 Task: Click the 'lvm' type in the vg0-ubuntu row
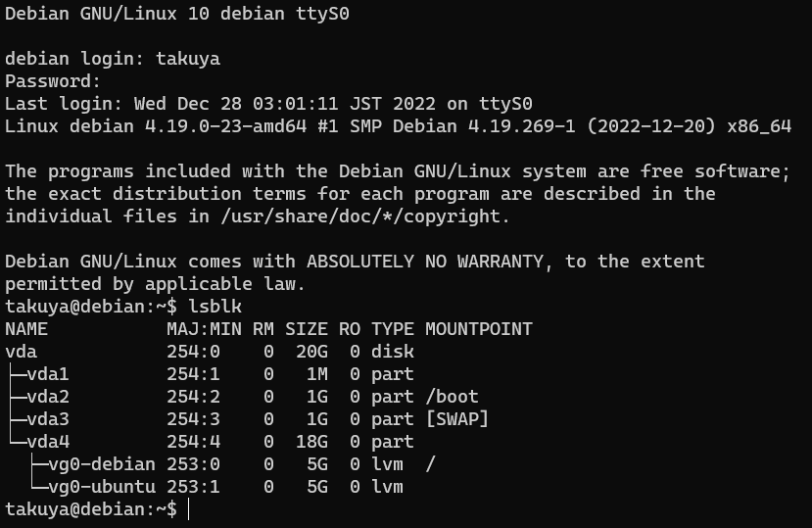387,487
